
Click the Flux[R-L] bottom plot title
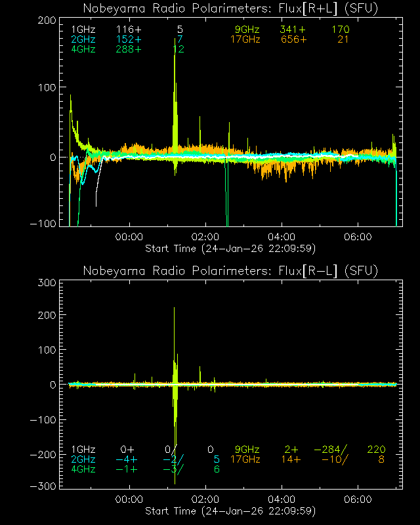coord(230,270)
